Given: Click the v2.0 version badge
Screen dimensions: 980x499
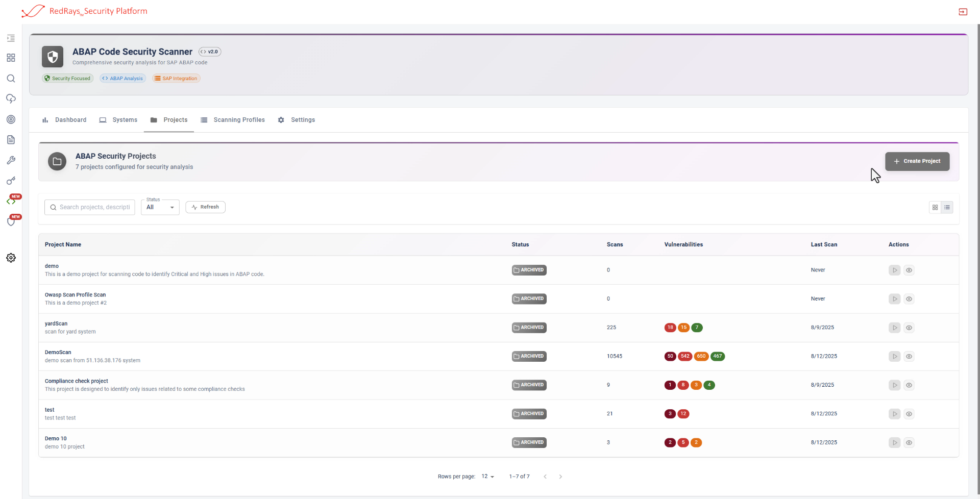Looking at the screenshot, I should click(210, 52).
